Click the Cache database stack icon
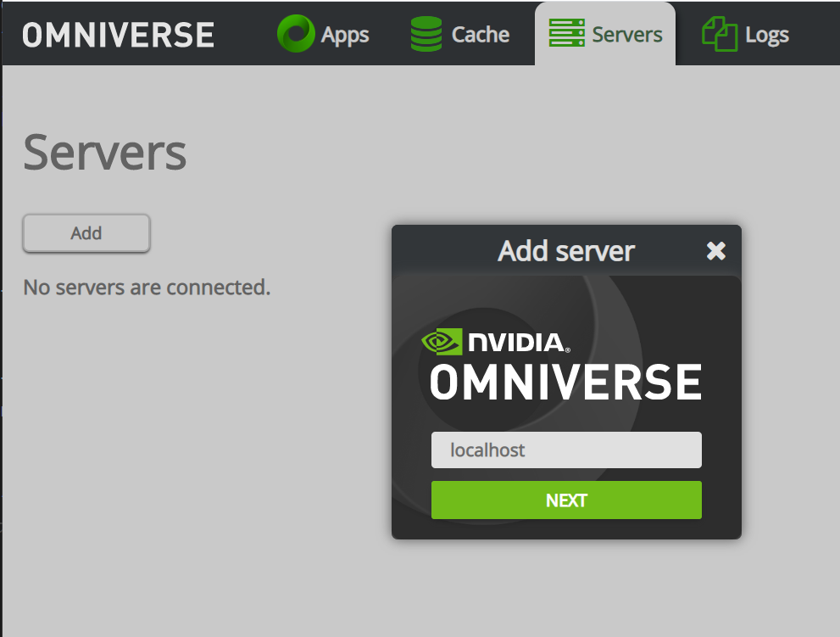840x637 pixels. (426, 34)
